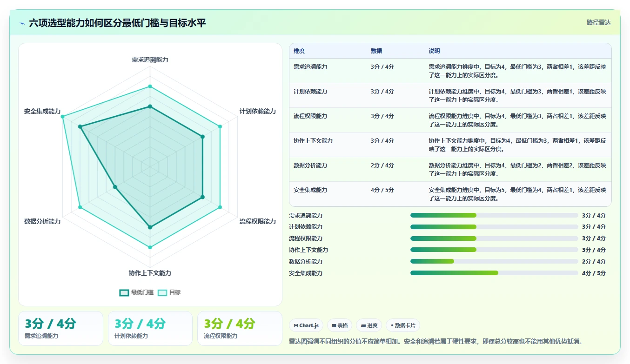Click the 安全集成能力 target point on radar
Image resolution: width=630 pixels, height=364 pixels.
coord(62,116)
